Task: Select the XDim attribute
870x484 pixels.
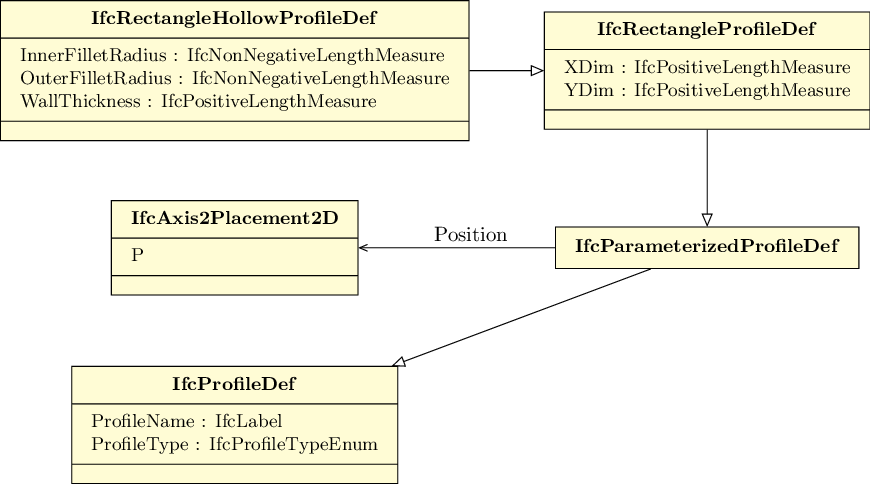Action: pos(706,68)
